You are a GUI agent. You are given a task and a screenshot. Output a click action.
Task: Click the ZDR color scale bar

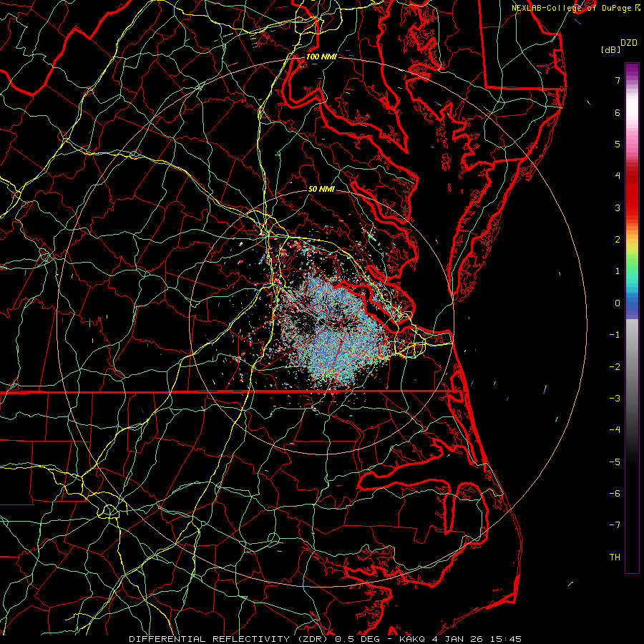632,318
